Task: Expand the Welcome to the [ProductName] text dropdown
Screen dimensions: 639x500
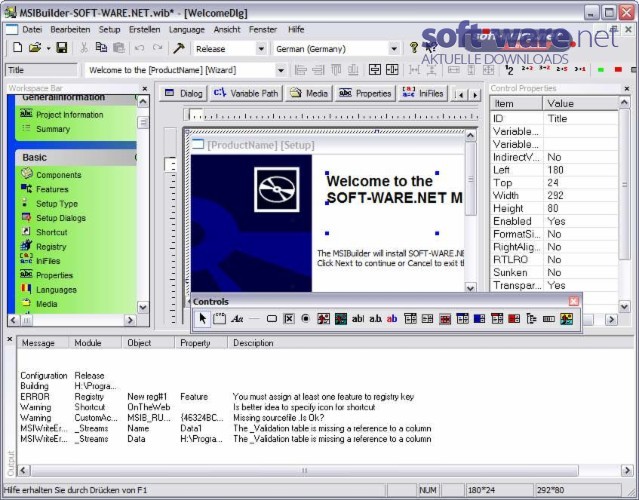Action: tap(280, 70)
